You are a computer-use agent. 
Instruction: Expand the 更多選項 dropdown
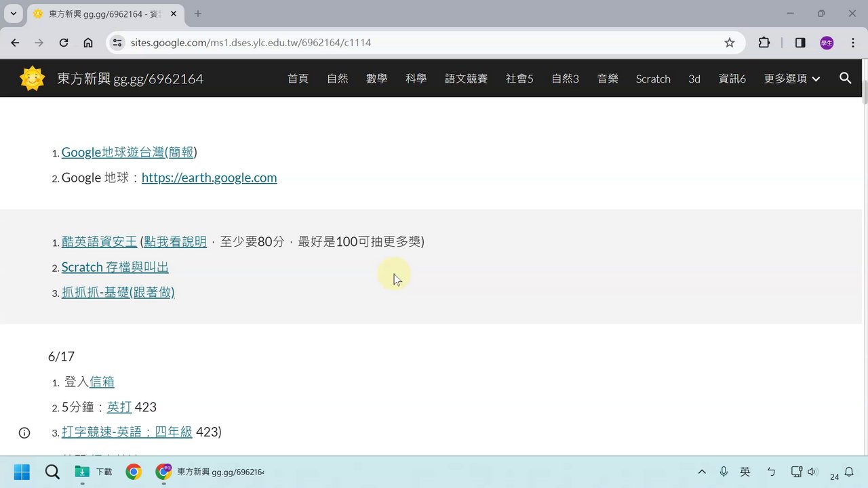[792, 79]
